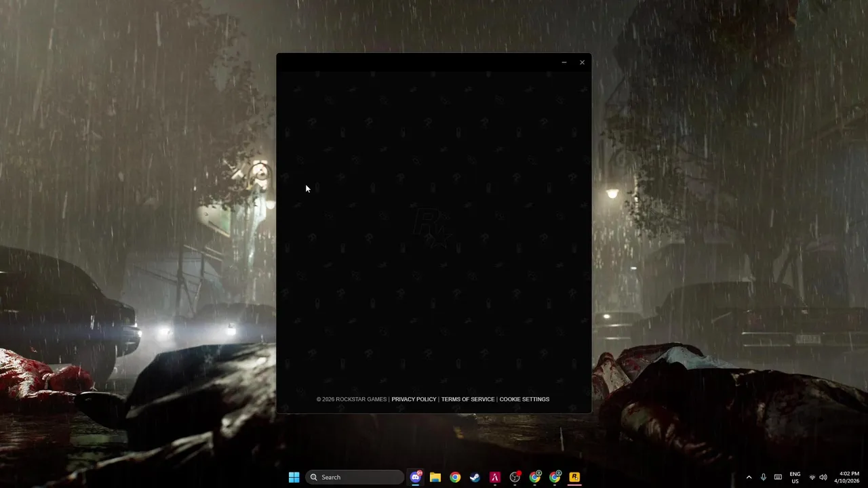Screen dimensions: 868x488
Task: Close the Rockstar Games Launcher window
Action: tap(582, 62)
